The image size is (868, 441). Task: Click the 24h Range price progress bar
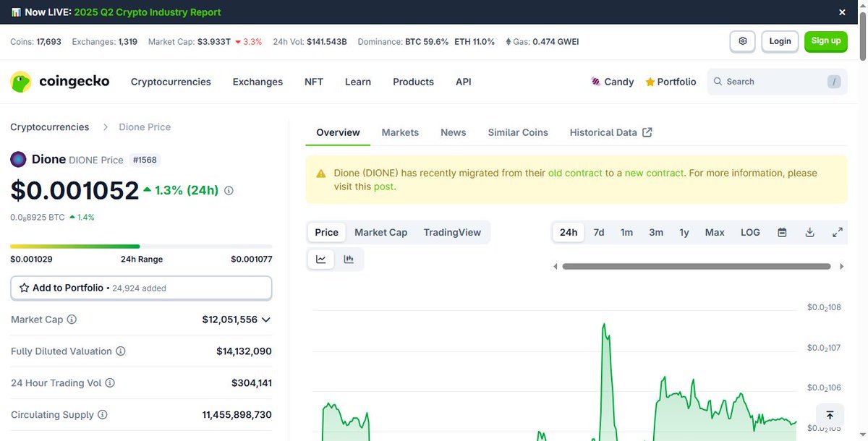tap(141, 247)
